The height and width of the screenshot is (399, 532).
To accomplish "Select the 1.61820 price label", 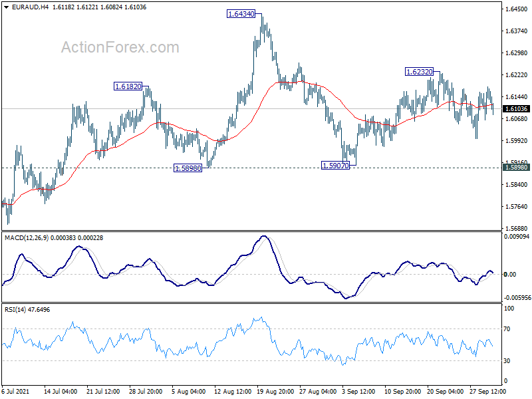I will (x=128, y=86).
